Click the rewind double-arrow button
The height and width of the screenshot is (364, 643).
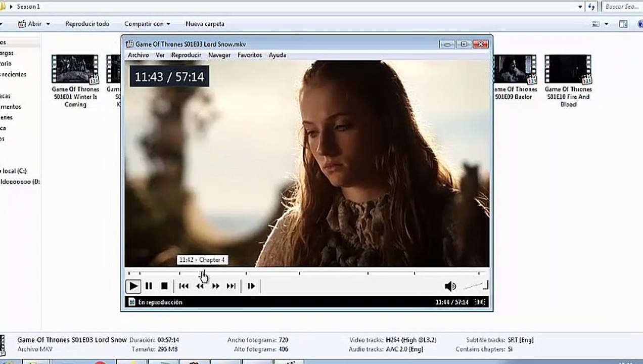200,286
